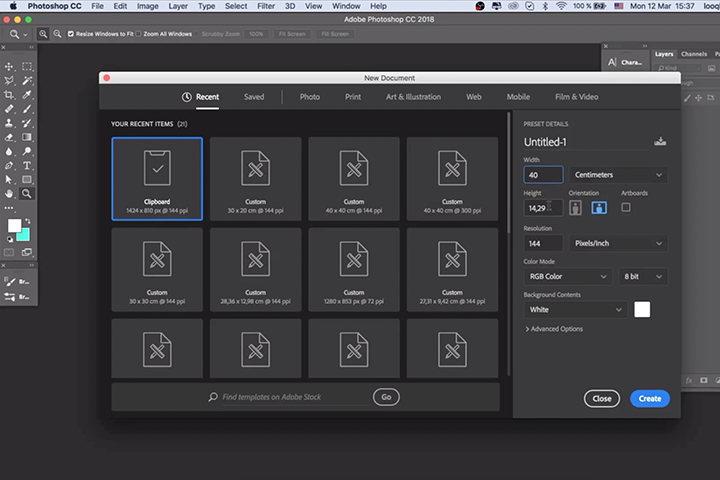Select the Crop tool
720x480 pixels.
tap(9, 94)
